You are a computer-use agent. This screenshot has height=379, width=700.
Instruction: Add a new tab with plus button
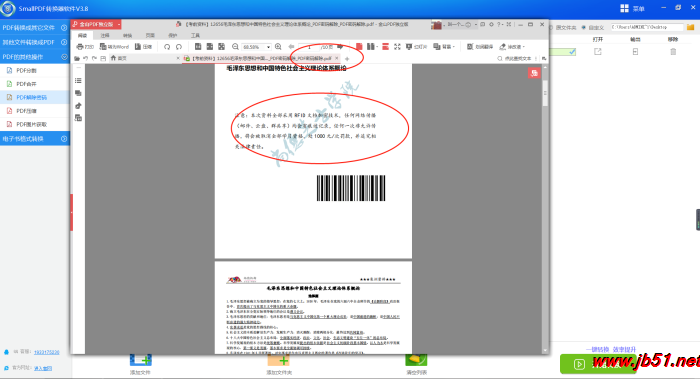(347, 59)
